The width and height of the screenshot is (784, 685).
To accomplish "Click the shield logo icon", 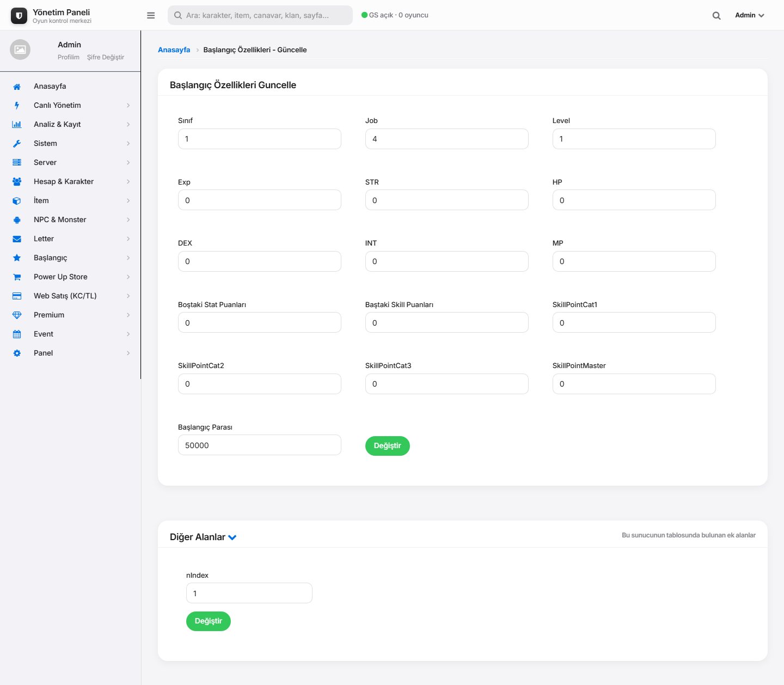I will (x=19, y=16).
